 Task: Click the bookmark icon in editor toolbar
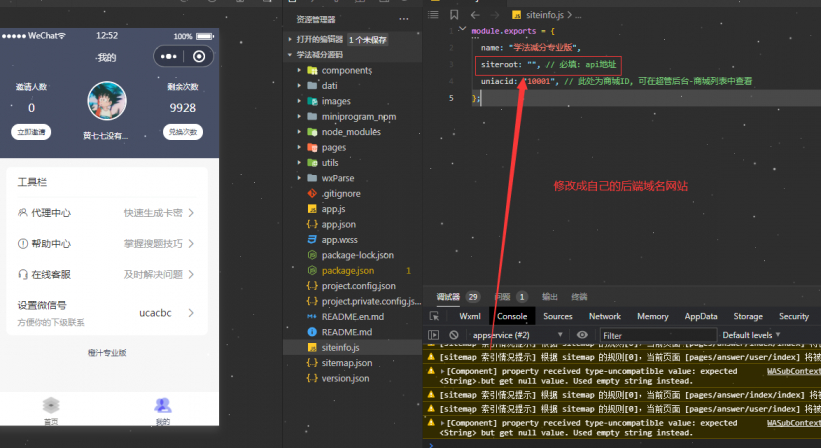pos(454,15)
